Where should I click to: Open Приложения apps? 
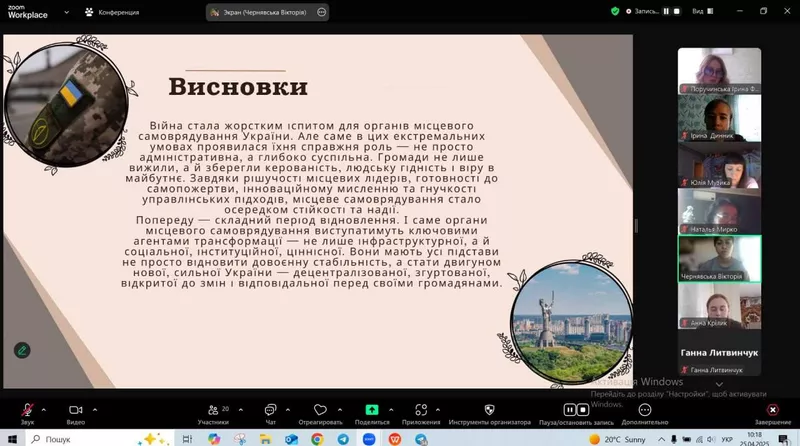(421, 413)
